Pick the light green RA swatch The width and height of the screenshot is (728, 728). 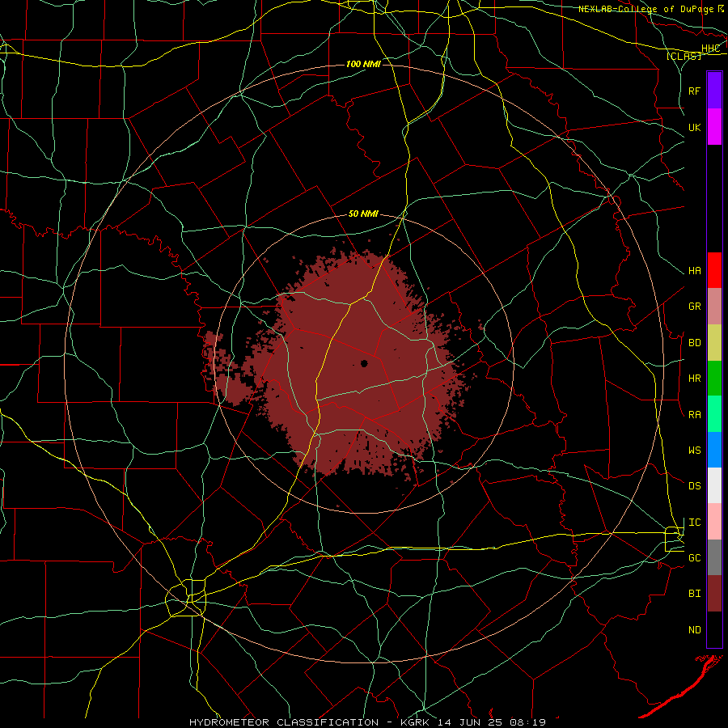pyautogui.click(x=714, y=414)
